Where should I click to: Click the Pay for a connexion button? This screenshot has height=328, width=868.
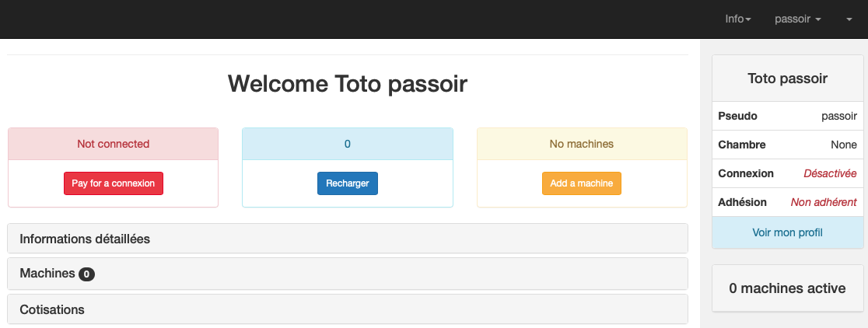tap(114, 183)
